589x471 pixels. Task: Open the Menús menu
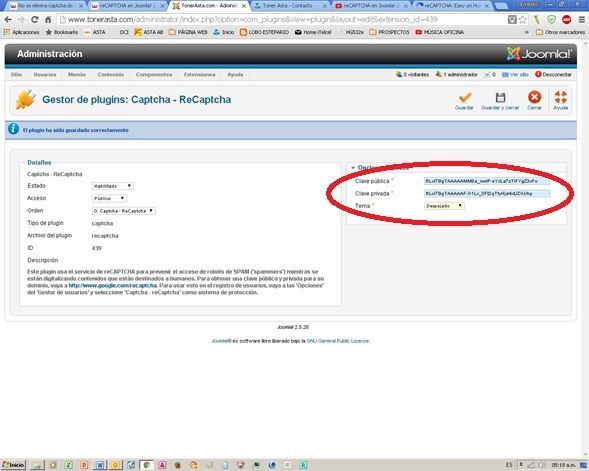click(x=77, y=75)
